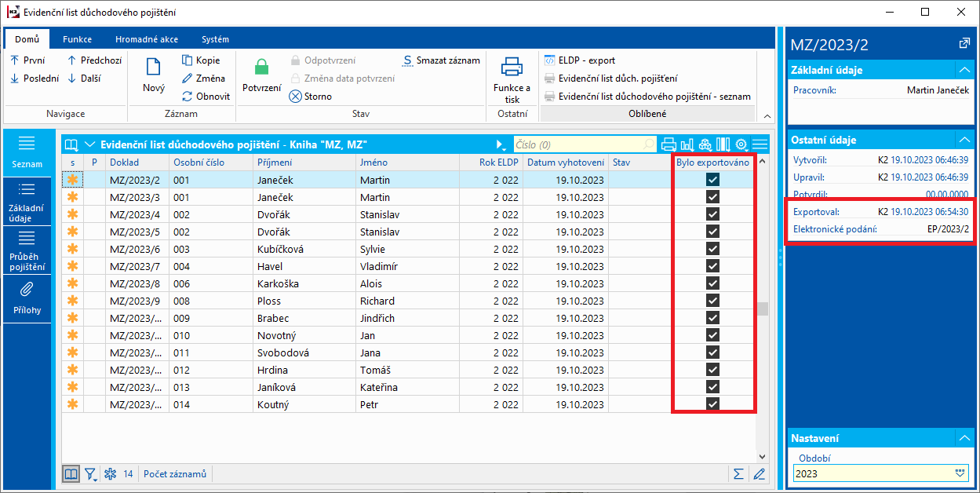
Task: Switch to the Funkce ribbon tab
Action: point(77,39)
